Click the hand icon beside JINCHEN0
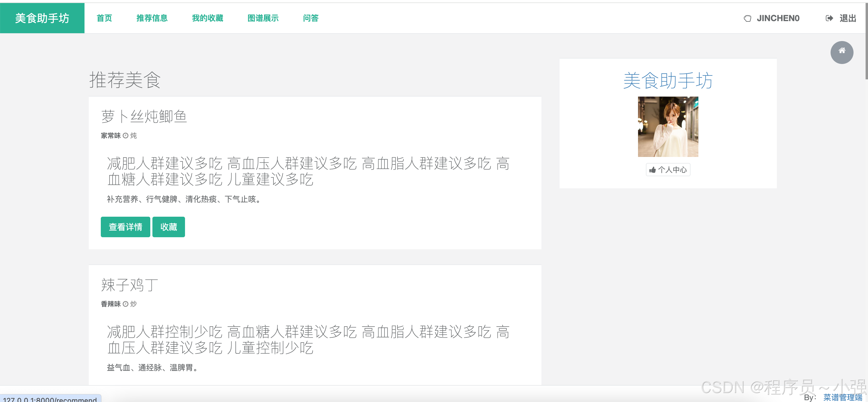The height and width of the screenshot is (402, 868). pos(747,18)
